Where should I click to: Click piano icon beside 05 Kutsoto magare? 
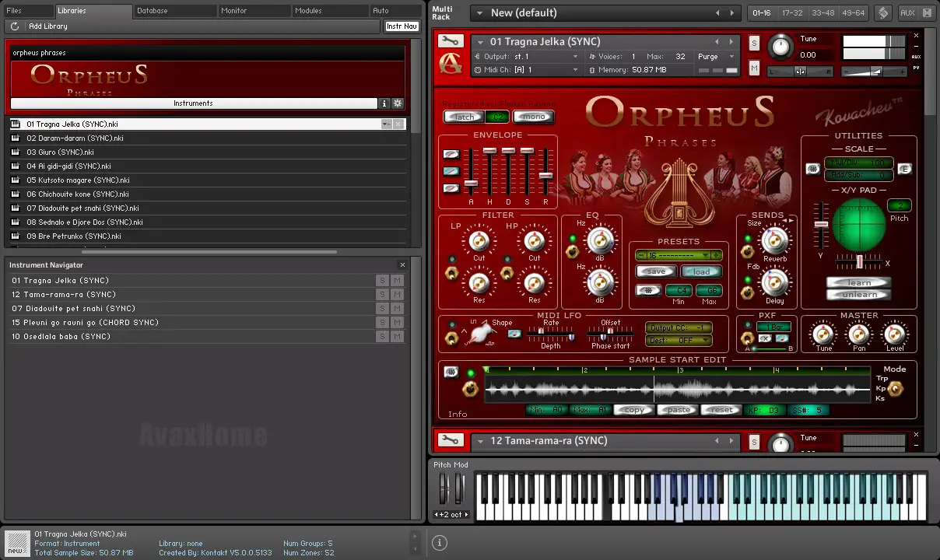tap(16, 180)
